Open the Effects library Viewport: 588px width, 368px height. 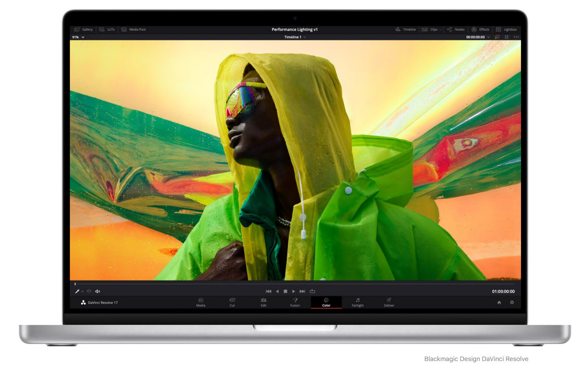[x=480, y=29]
